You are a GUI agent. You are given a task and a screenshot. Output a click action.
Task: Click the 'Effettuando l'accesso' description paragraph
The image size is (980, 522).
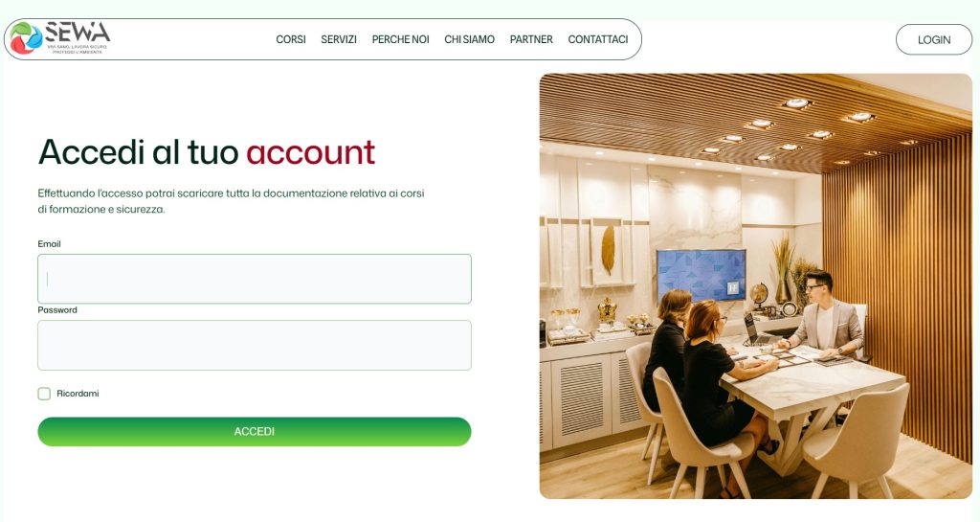[232, 201]
